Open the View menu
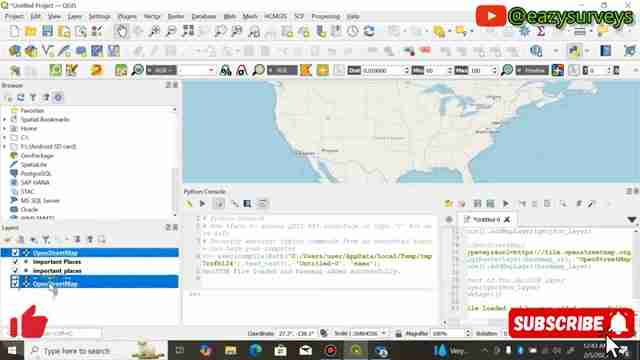The height and width of the screenshot is (360, 640). coord(54,16)
